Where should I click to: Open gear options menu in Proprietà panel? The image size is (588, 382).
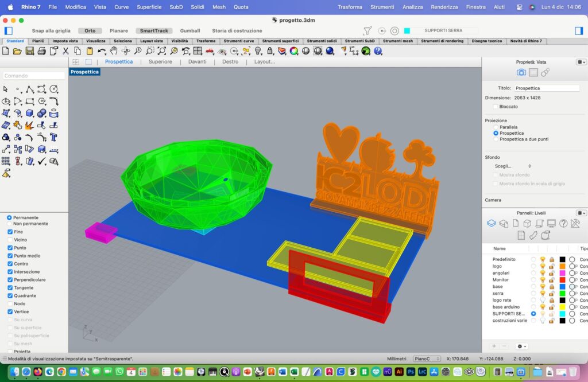pos(581,61)
